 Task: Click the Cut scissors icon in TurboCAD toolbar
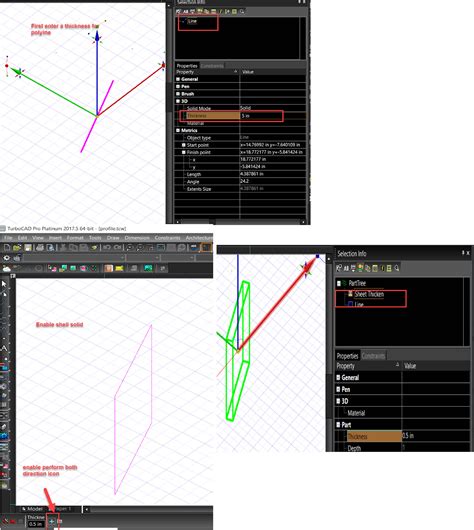pyautogui.click(x=63, y=248)
